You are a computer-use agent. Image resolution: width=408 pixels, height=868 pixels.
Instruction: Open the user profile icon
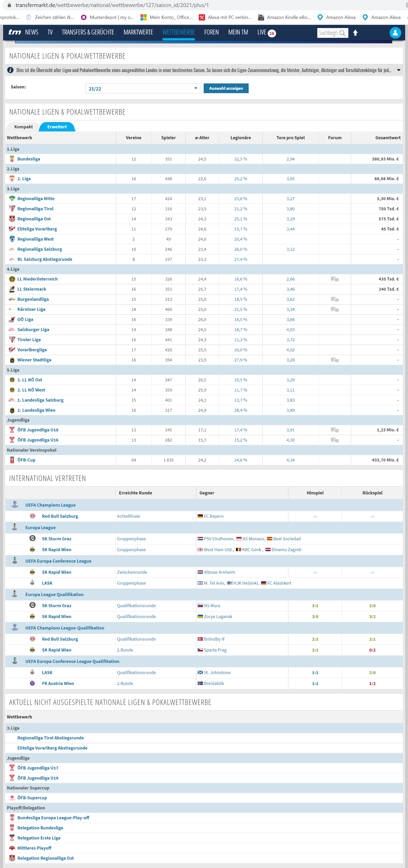(395, 33)
